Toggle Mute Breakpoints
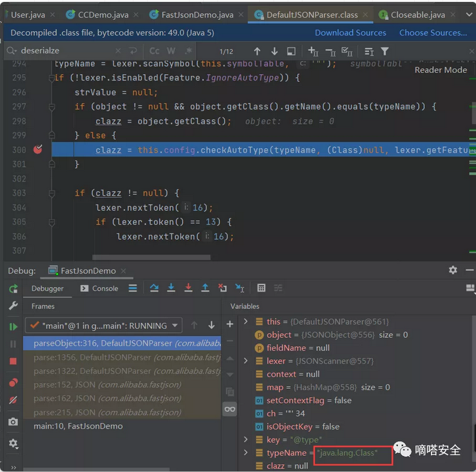Image resolution: width=476 pixels, height=472 pixels. (x=13, y=400)
